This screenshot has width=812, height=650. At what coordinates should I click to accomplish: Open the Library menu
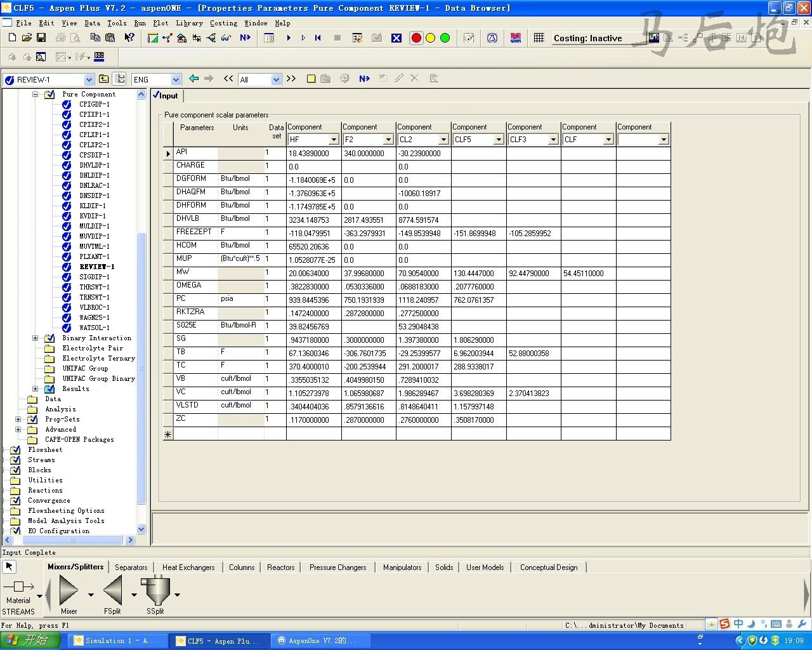pyautogui.click(x=189, y=23)
